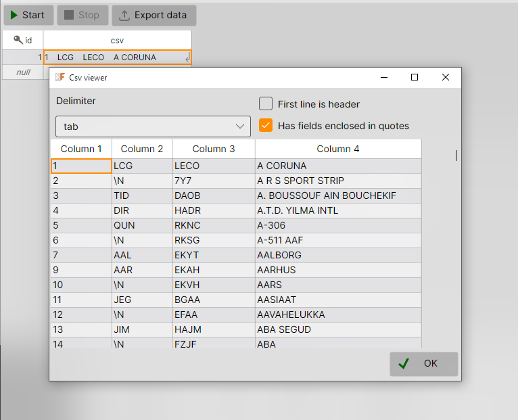This screenshot has width=518, height=420.
Task: Click the green Start play icon
Action: pos(14,15)
